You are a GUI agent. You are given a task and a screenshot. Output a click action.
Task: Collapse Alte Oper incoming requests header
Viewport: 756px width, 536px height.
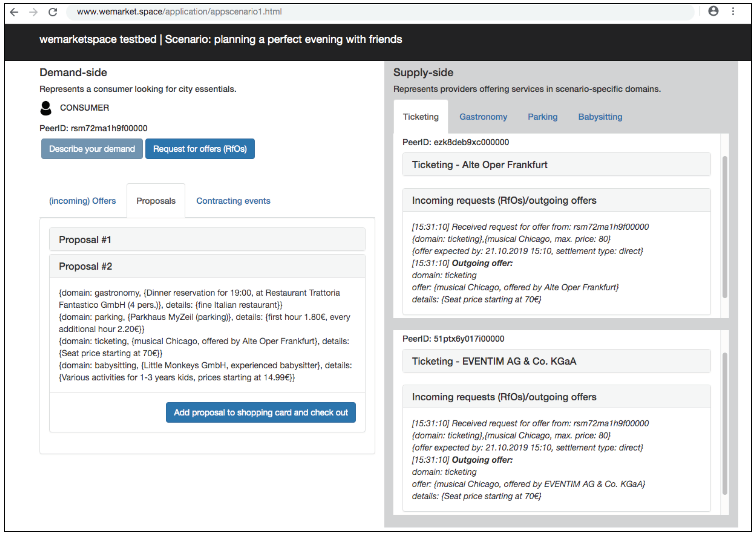[x=556, y=200]
